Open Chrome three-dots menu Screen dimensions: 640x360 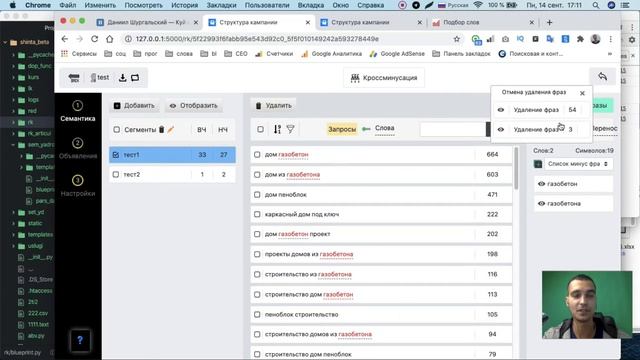tap(611, 39)
